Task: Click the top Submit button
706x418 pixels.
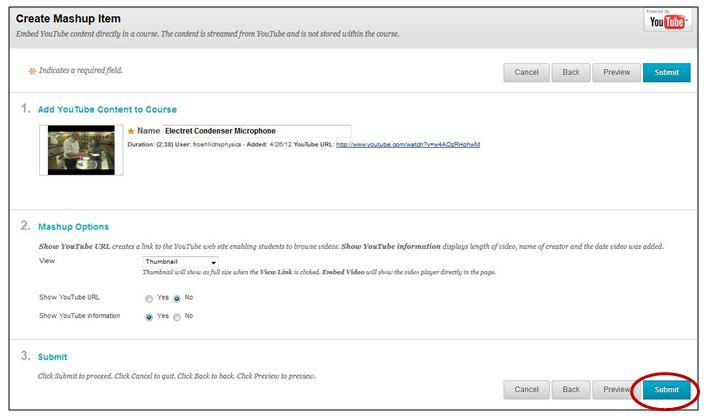Action: [x=666, y=73]
